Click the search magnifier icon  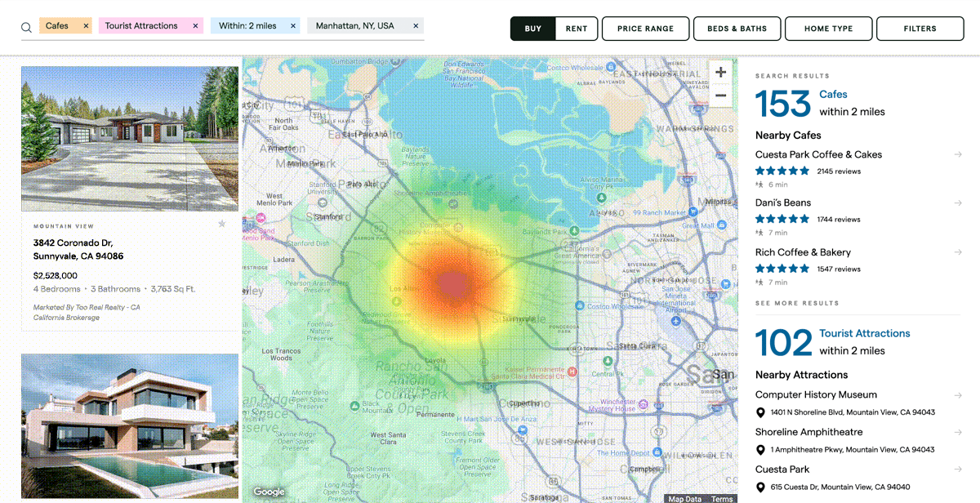pyautogui.click(x=26, y=27)
